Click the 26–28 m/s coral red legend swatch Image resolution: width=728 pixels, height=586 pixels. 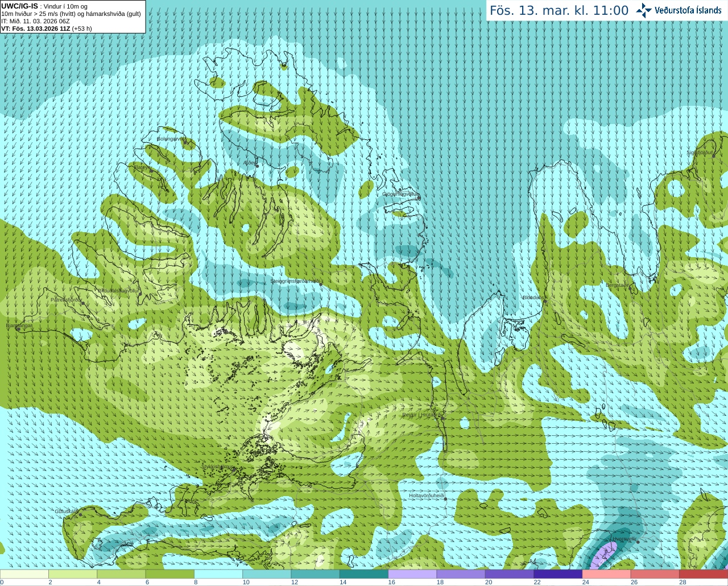[655, 574]
